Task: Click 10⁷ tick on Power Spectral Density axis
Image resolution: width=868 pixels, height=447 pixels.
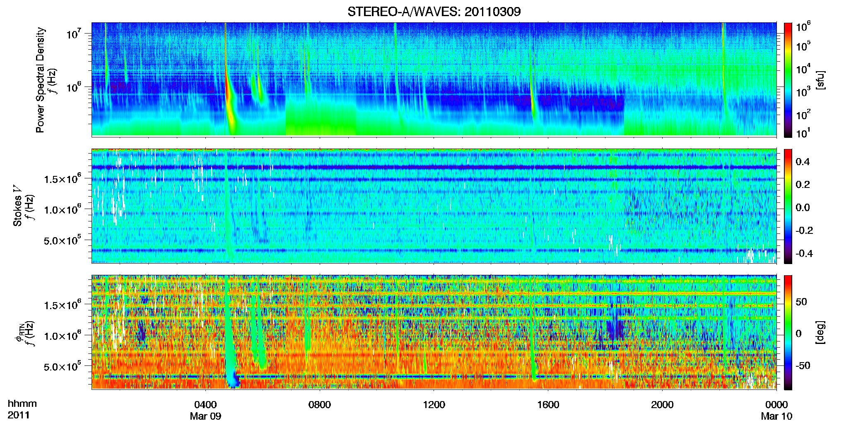Action: click(74, 33)
